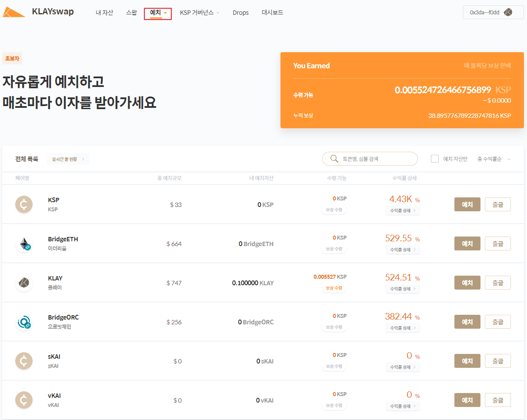Open the wallet address 0x3da…f0dd button
This screenshot has height=420, width=527.
(x=493, y=13)
